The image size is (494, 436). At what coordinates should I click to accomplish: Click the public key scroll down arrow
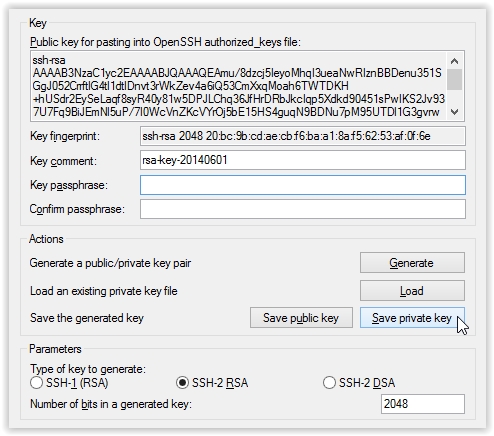pyautogui.click(x=454, y=112)
